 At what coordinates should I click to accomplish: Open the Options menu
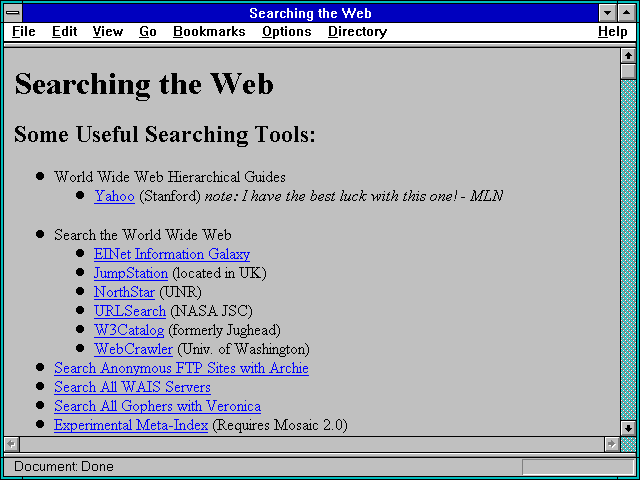[x=287, y=32]
